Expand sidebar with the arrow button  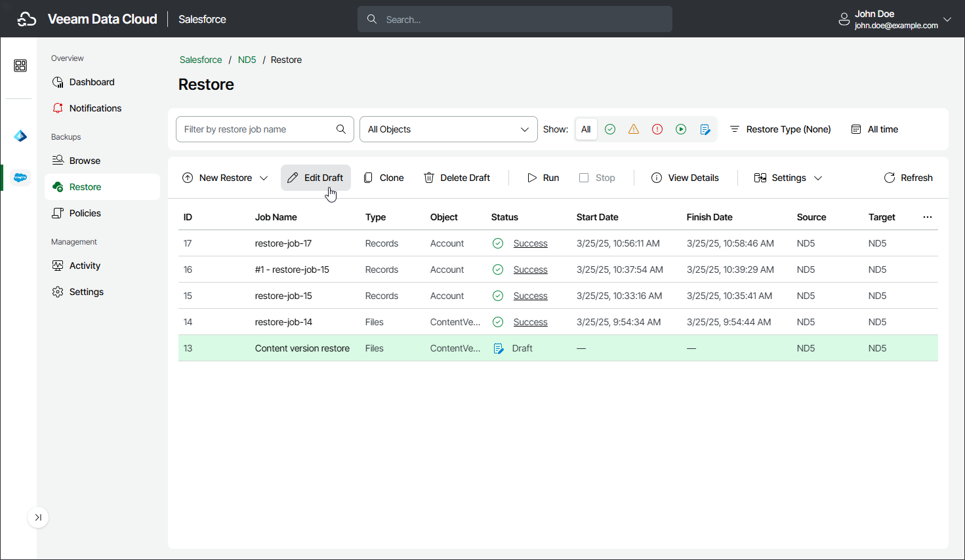tap(38, 517)
